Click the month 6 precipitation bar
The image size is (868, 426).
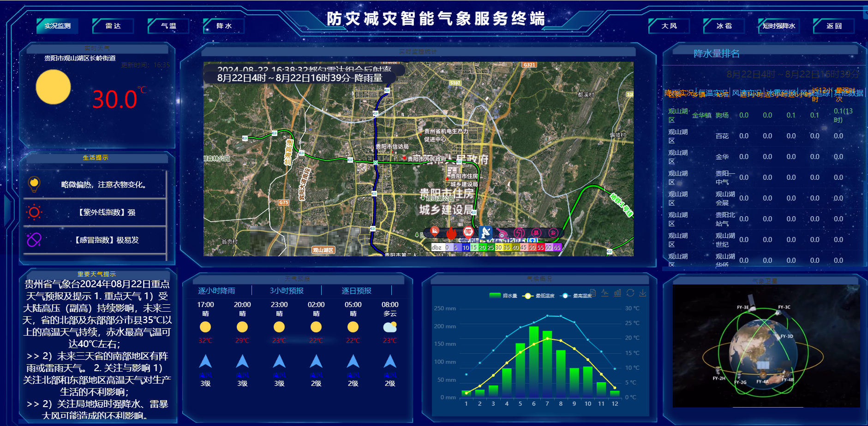point(534,362)
